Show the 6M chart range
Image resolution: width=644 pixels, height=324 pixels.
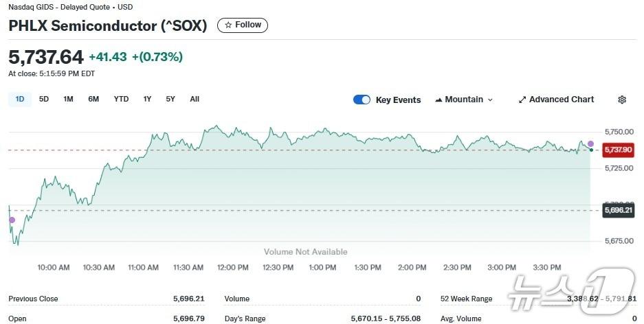coord(93,99)
